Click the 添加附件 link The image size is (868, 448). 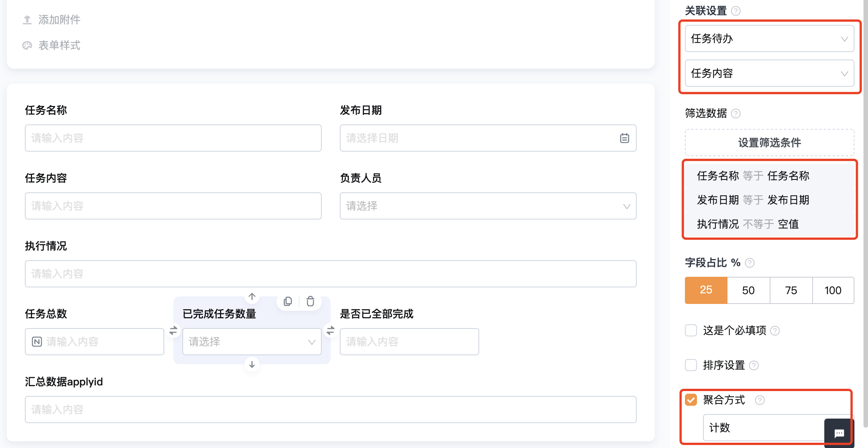click(59, 20)
